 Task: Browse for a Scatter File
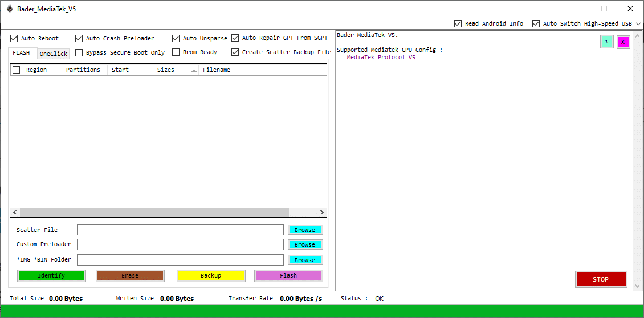pyautogui.click(x=305, y=230)
